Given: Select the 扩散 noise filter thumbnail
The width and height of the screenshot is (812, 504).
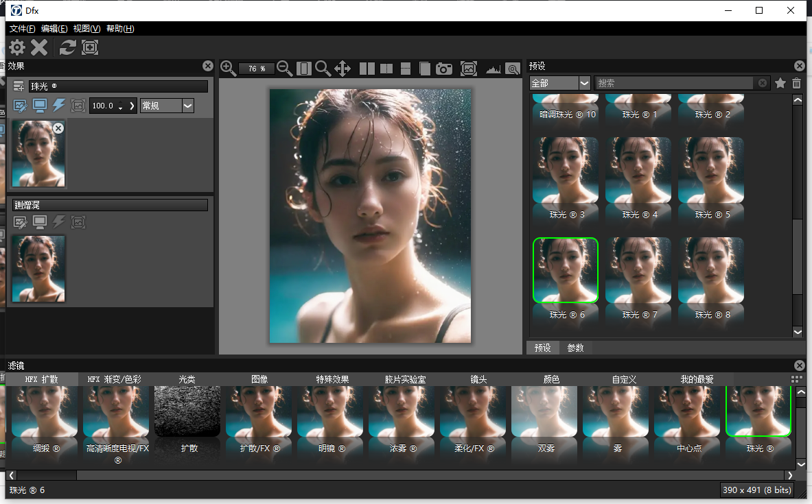Looking at the screenshot, I should click(187, 411).
